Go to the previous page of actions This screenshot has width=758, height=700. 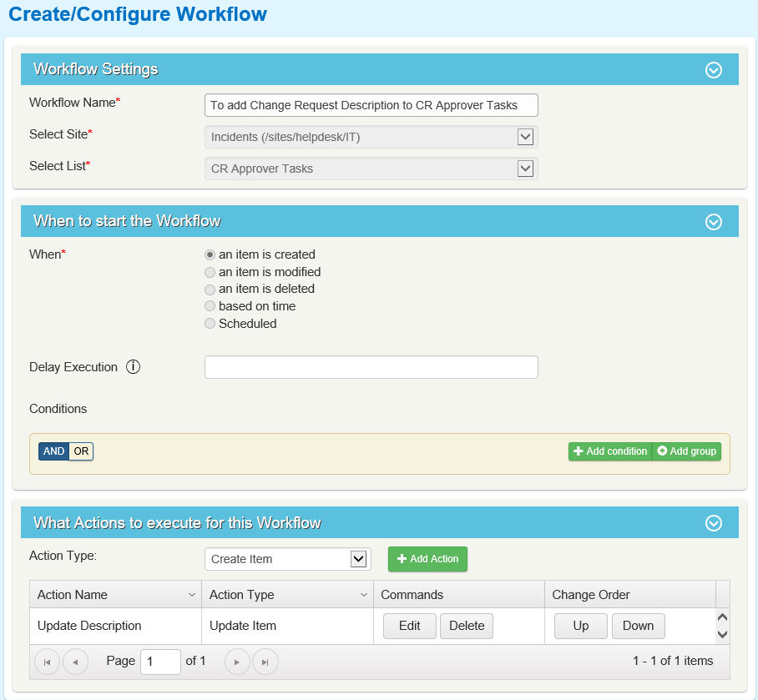pos(75,662)
